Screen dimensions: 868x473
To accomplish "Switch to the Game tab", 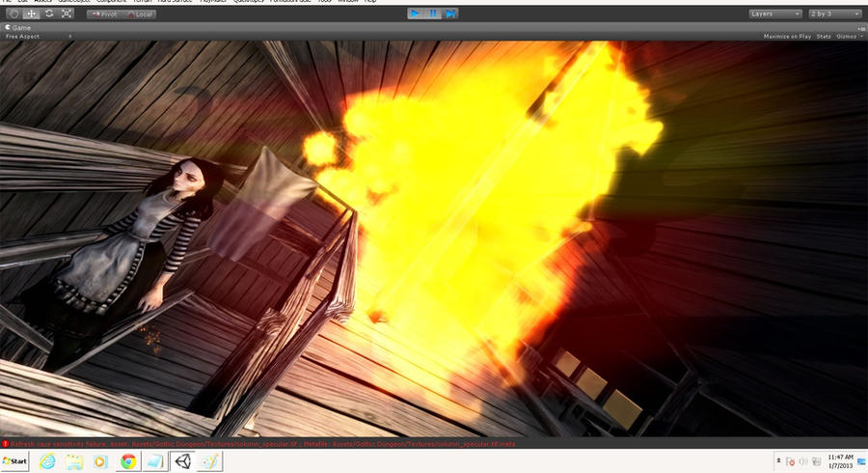I will [x=18, y=27].
